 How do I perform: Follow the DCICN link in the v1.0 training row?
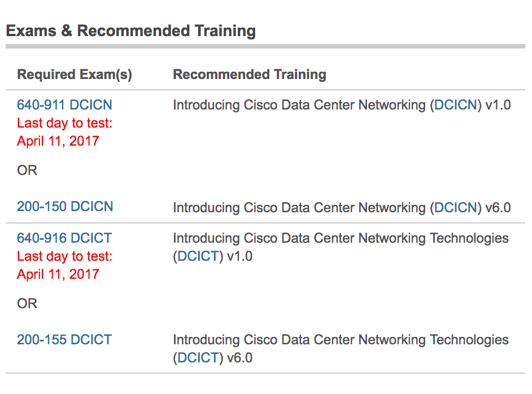456,105
